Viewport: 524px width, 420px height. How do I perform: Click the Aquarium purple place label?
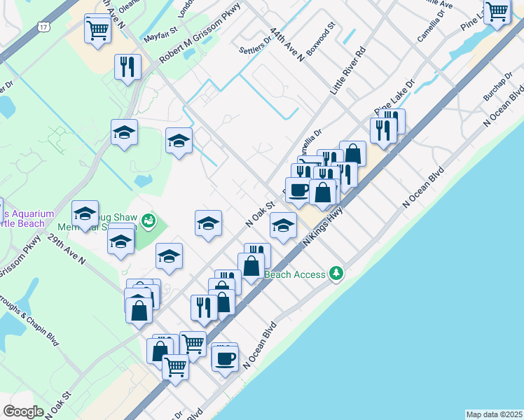click(27, 218)
